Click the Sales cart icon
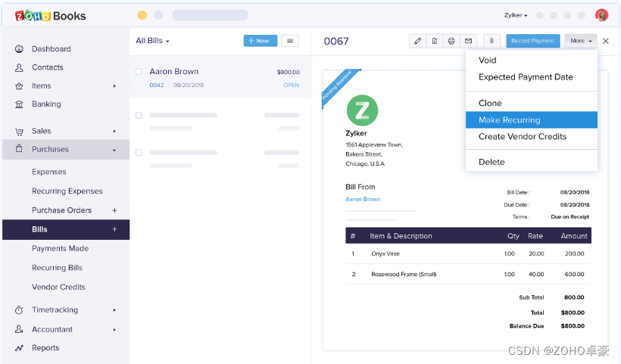Viewport: 621px width, 364px height. [19, 132]
